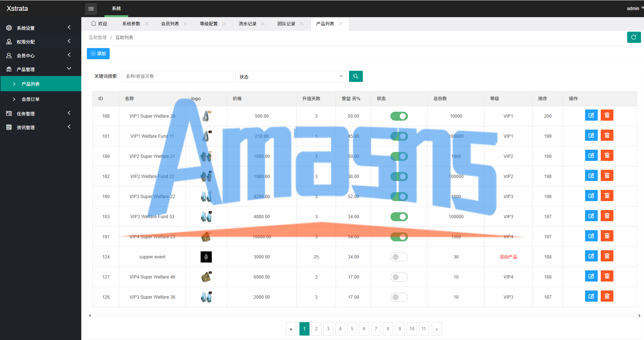Delete the VIP1 Super Welfare 20 row
The width and height of the screenshot is (644, 340).
coord(607,115)
